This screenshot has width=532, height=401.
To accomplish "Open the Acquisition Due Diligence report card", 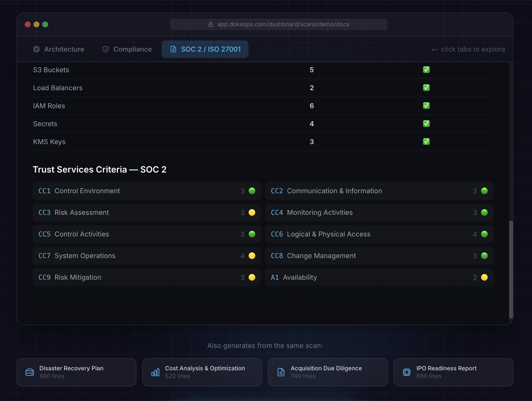I will (327, 372).
